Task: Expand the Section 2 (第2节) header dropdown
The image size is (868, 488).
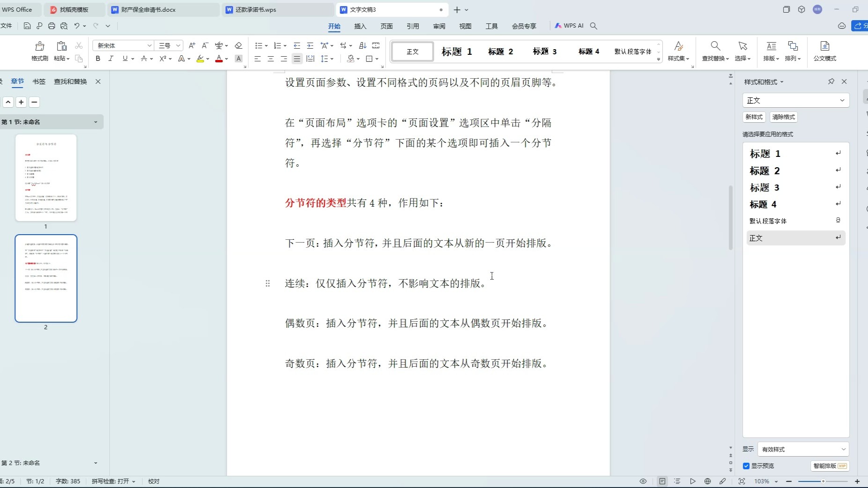Action: coord(96,463)
